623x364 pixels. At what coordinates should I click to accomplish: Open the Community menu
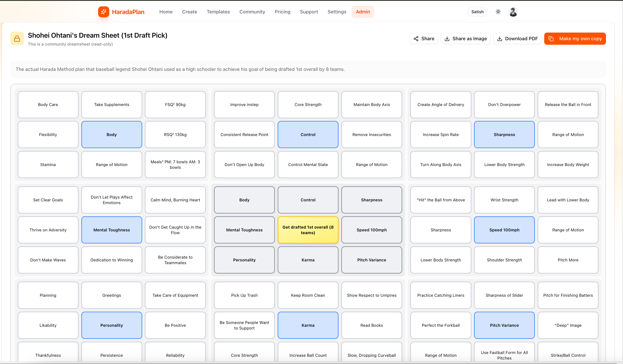point(252,12)
